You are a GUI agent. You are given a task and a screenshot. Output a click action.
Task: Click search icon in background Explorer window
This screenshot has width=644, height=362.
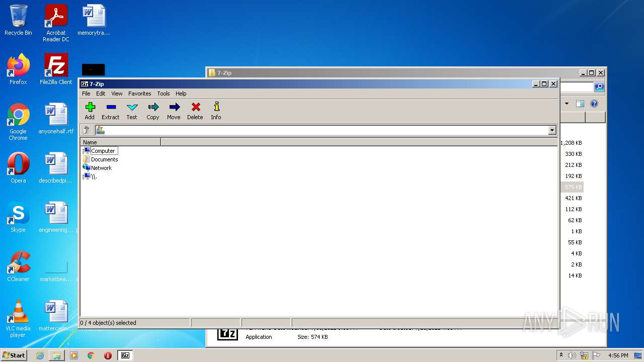click(599, 87)
